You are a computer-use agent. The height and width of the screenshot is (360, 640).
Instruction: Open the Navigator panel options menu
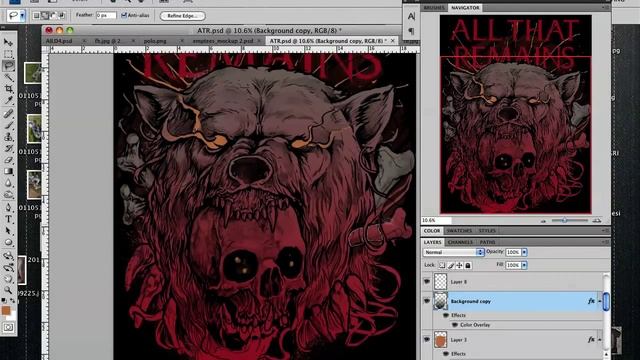[605, 8]
